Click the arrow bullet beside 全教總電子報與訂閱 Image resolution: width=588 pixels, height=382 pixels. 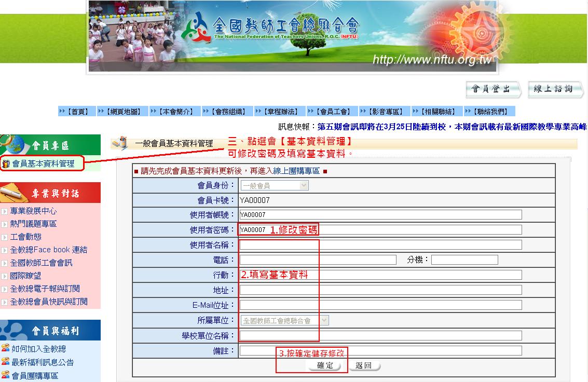coord(5,289)
